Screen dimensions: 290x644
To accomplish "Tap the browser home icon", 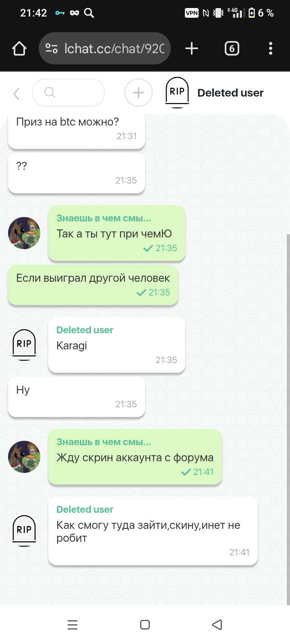I will point(19,49).
